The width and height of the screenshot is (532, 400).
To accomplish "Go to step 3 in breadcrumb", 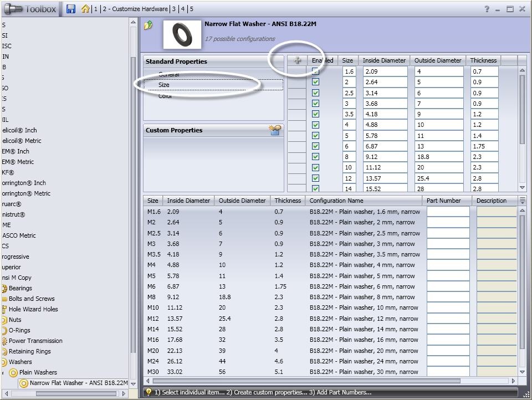I will pyautogui.click(x=173, y=9).
